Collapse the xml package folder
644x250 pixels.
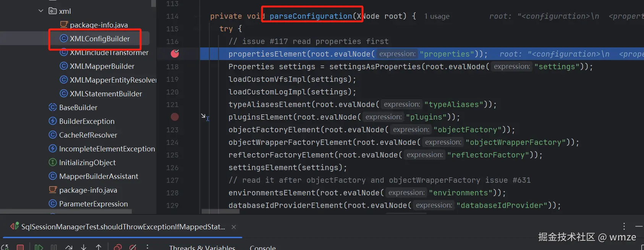pos(41,11)
